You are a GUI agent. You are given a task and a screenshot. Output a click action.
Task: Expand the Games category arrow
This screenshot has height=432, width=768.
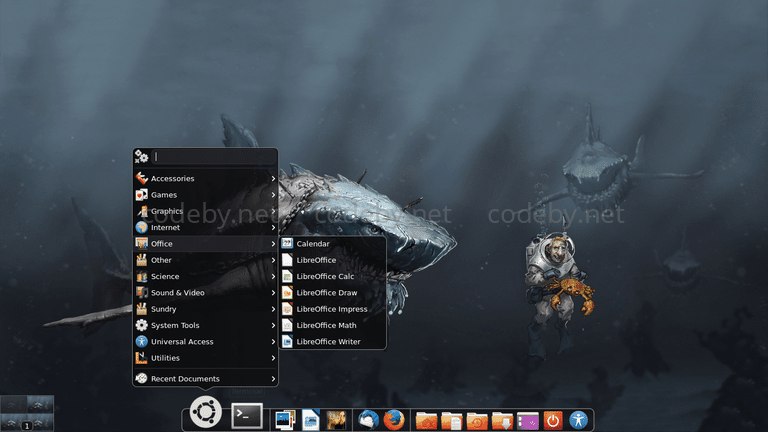(x=273, y=195)
